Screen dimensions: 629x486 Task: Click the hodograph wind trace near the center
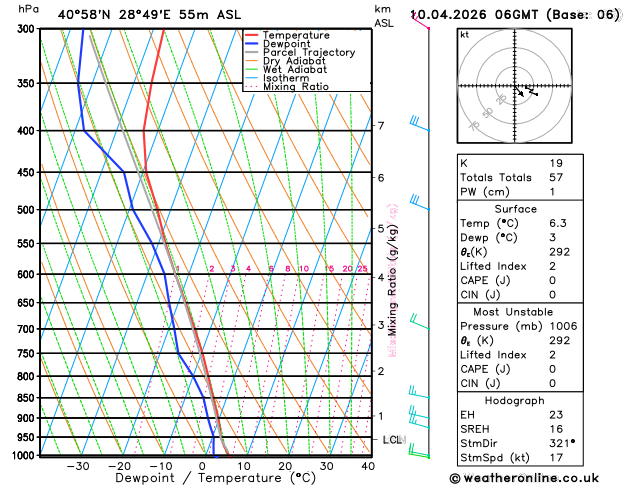[526, 91]
